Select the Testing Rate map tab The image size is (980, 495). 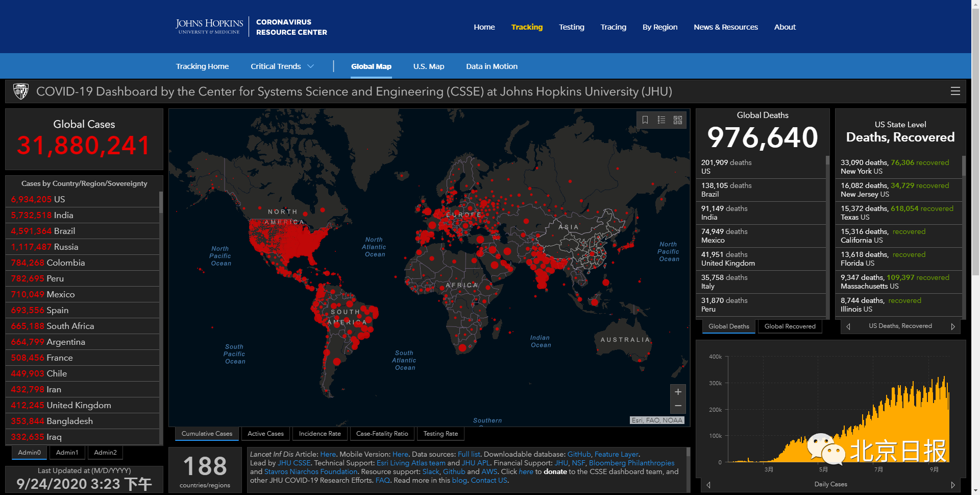click(440, 434)
